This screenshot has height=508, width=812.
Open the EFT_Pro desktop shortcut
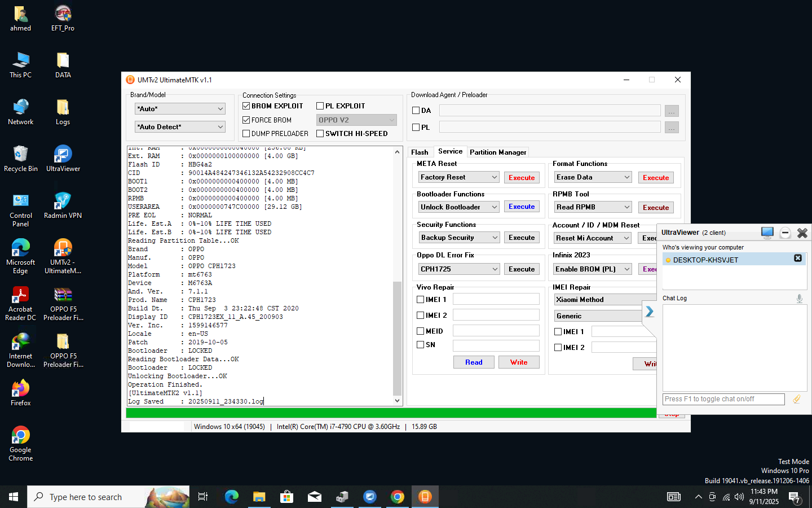pos(63,18)
